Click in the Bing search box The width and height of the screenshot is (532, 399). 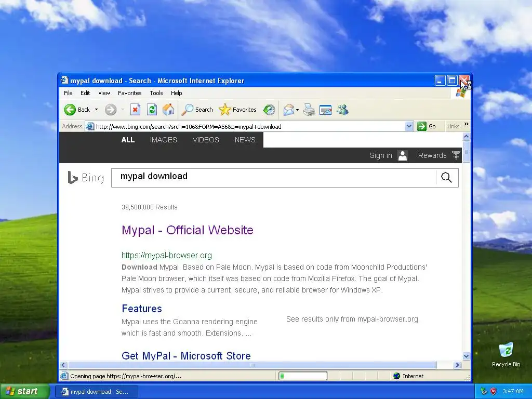click(273, 178)
